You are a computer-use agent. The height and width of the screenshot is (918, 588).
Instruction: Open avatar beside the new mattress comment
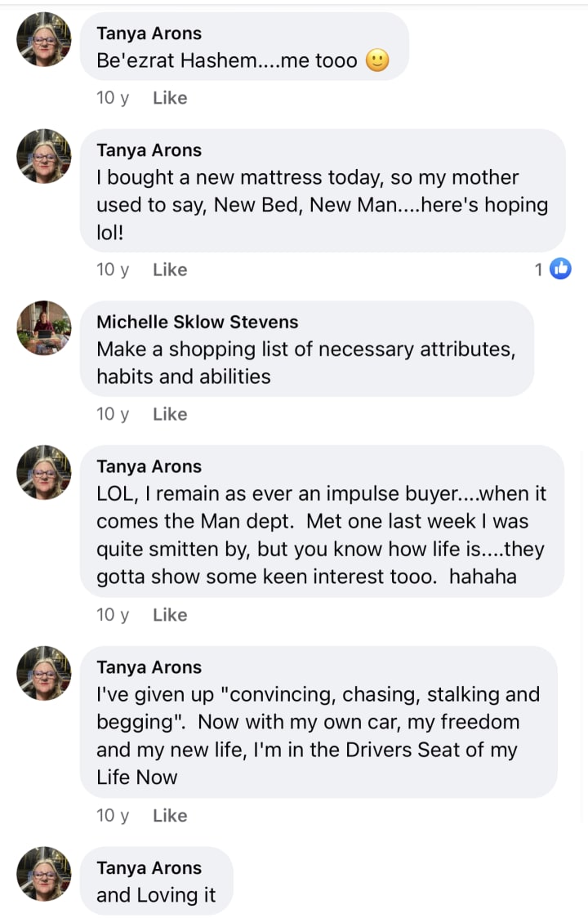point(44,156)
